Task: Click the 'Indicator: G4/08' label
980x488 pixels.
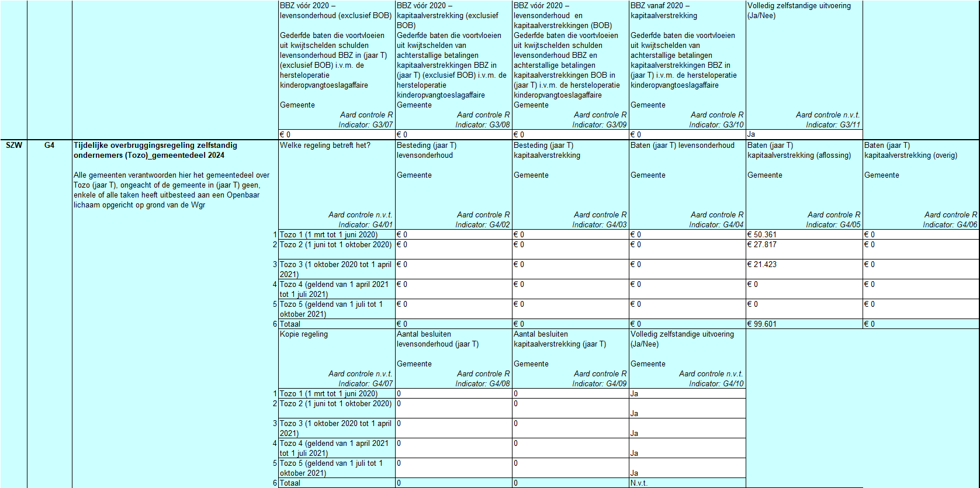Action: coord(483,384)
